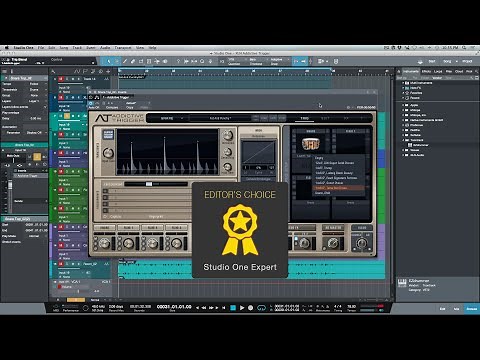Screen dimensions: 480x360
Task: Click the trigger waveform display in Addictive Trigger
Action: 167,152
